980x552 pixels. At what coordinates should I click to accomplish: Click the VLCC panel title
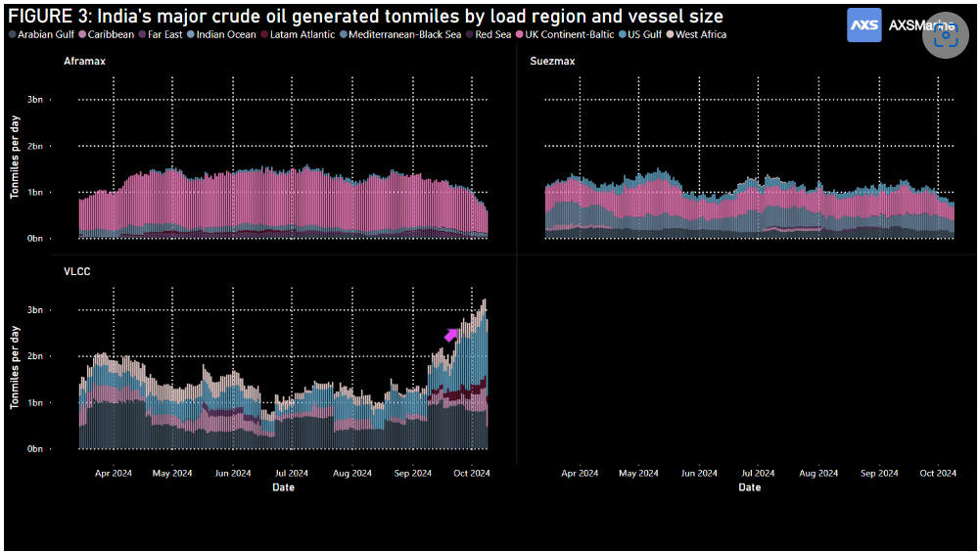pos(77,272)
